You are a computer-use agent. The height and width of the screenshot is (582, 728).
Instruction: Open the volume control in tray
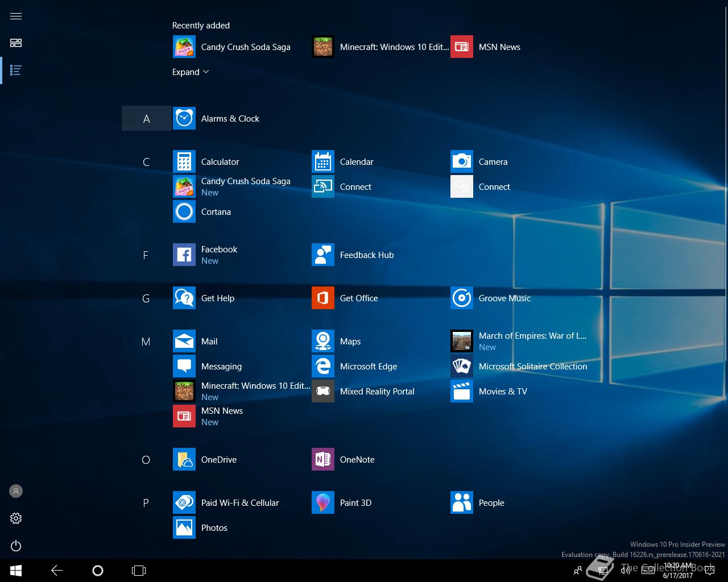point(626,571)
